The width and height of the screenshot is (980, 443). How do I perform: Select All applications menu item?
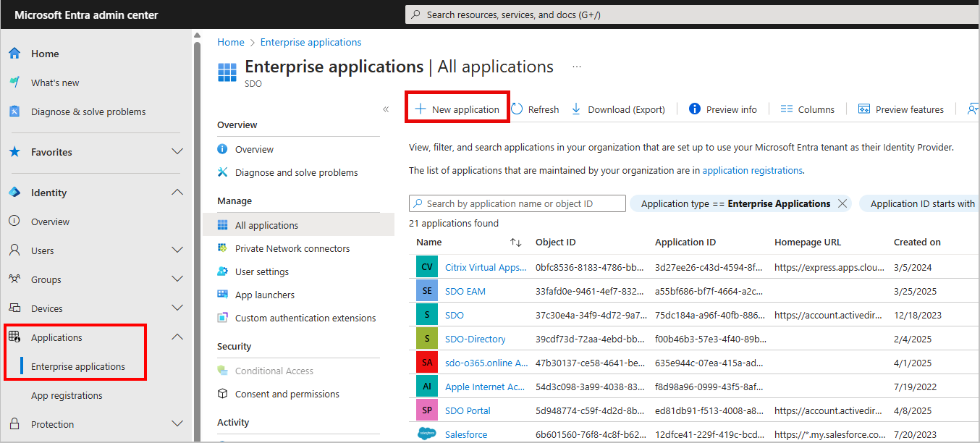click(x=298, y=225)
